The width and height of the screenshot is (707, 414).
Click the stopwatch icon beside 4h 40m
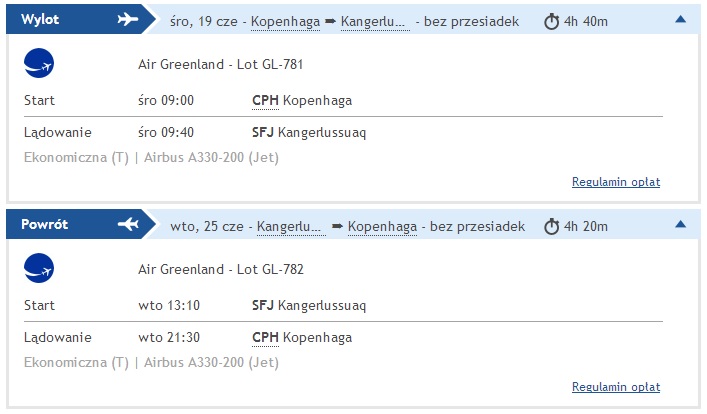551,21
